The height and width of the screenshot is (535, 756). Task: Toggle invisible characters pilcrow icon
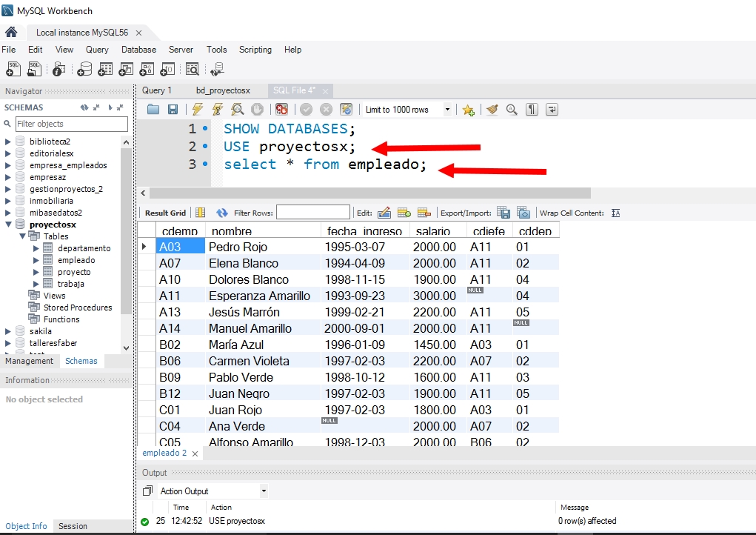tap(532, 110)
